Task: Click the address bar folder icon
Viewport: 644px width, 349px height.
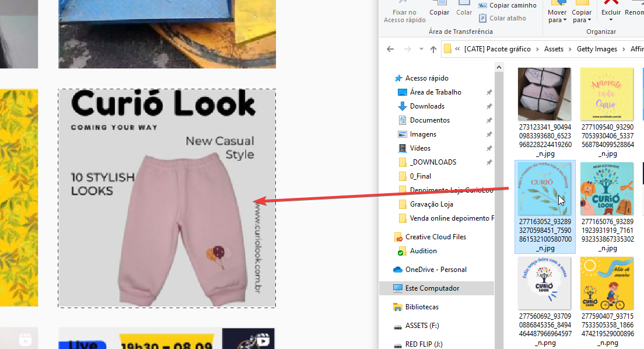Action: 447,49
